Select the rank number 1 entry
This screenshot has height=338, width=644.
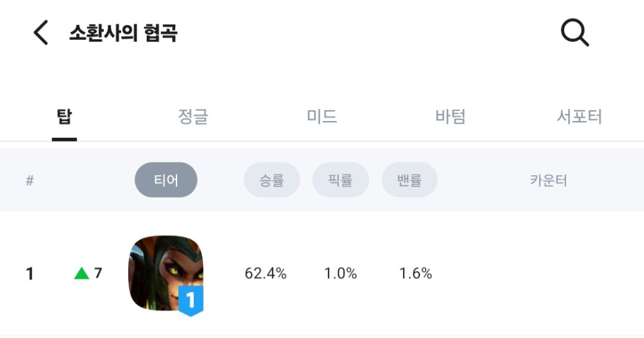click(30, 274)
